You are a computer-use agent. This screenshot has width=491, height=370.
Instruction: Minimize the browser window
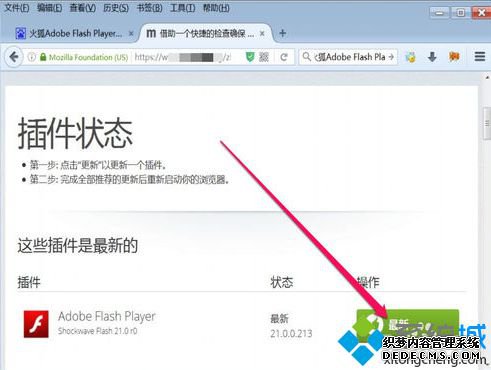point(440,13)
